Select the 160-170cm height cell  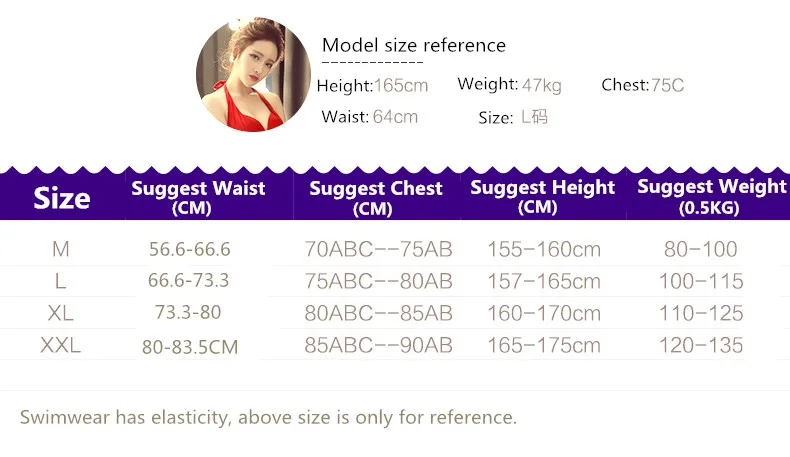(x=543, y=313)
